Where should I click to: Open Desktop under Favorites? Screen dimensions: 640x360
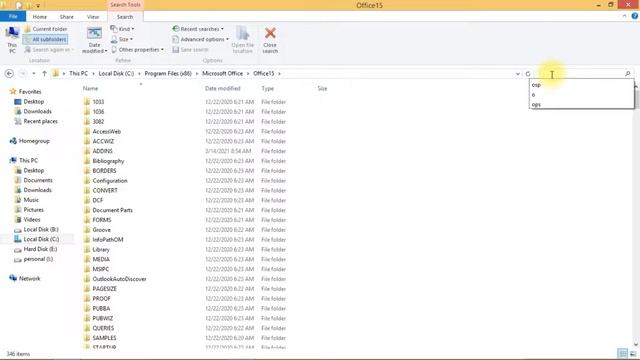(x=33, y=101)
